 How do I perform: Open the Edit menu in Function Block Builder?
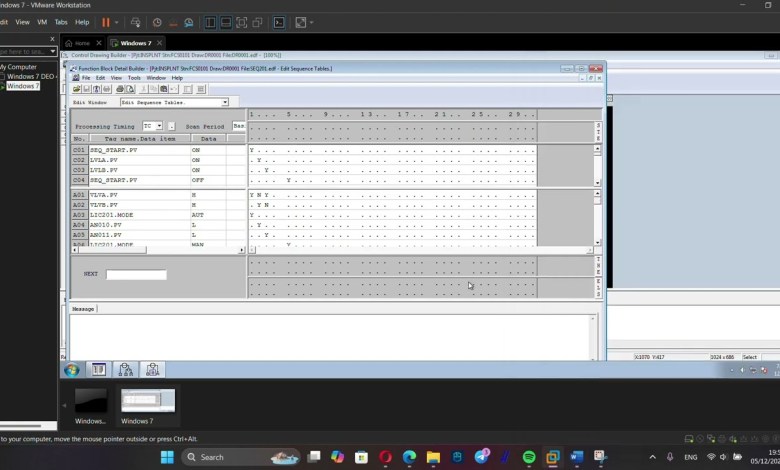click(100, 78)
